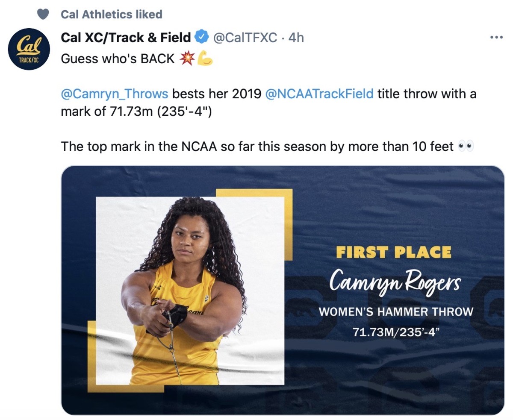The height and width of the screenshot is (420, 513).
Task: Click the Cal Track/XC profile avatar
Action: 28,48
